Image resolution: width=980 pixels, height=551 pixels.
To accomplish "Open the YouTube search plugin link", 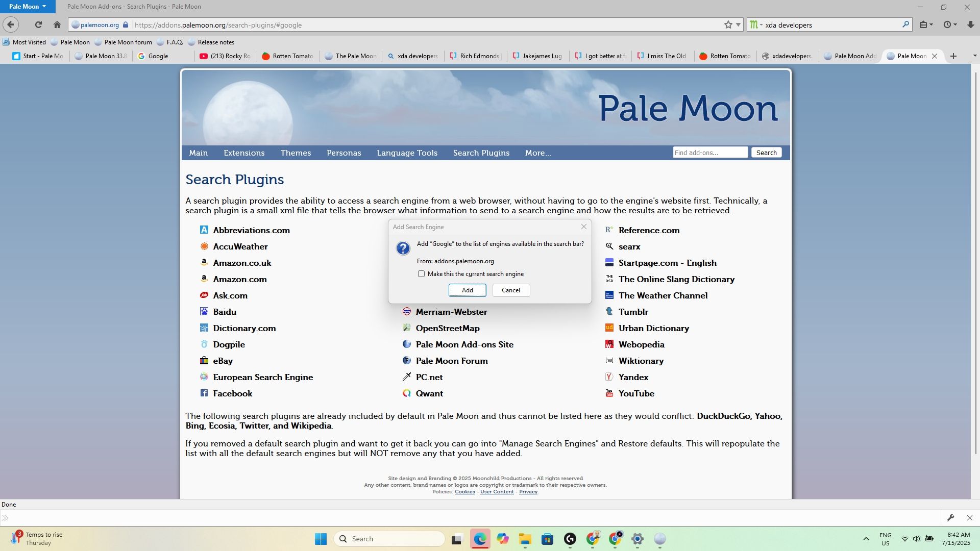I will click(x=636, y=393).
